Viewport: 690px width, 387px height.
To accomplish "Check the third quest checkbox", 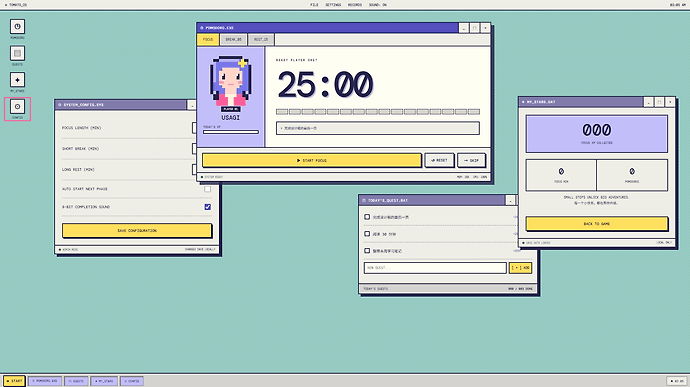I will coord(367,251).
